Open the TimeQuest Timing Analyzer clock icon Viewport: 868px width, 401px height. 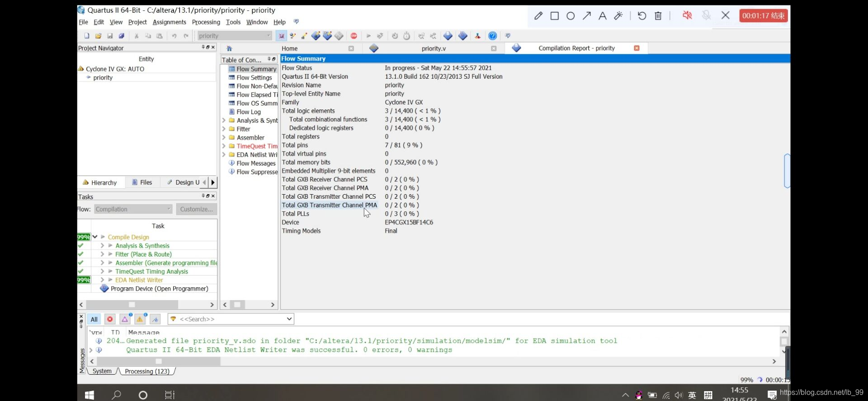coord(406,36)
